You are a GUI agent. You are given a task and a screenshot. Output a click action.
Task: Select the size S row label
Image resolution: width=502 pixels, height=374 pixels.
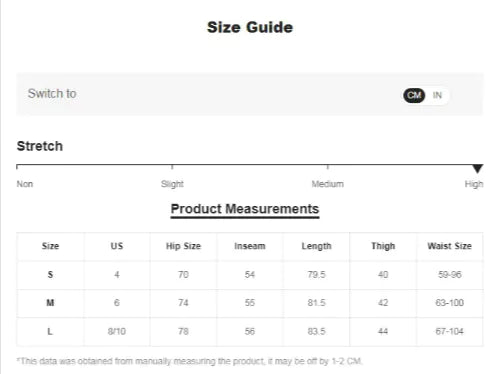[x=50, y=275]
